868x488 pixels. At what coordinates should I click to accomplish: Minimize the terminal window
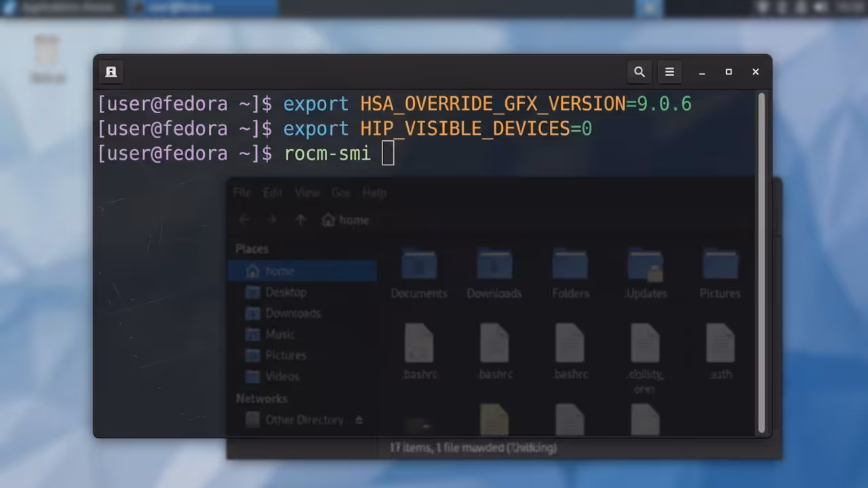703,72
